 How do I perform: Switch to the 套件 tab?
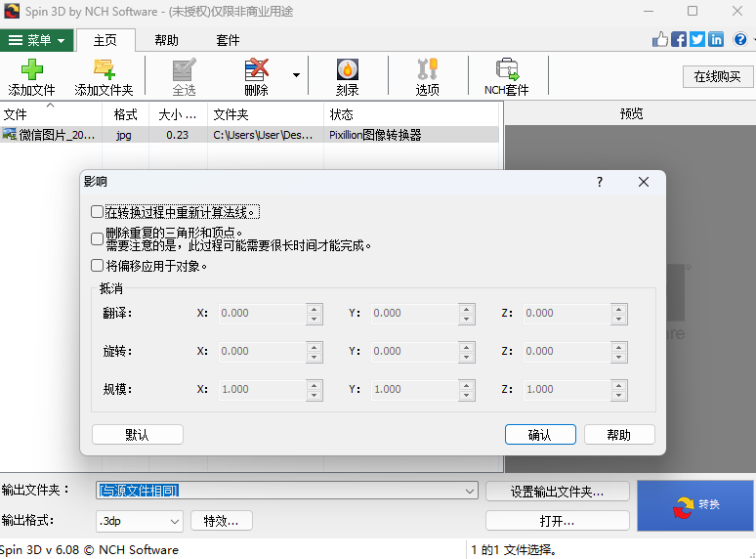click(x=228, y=40)
